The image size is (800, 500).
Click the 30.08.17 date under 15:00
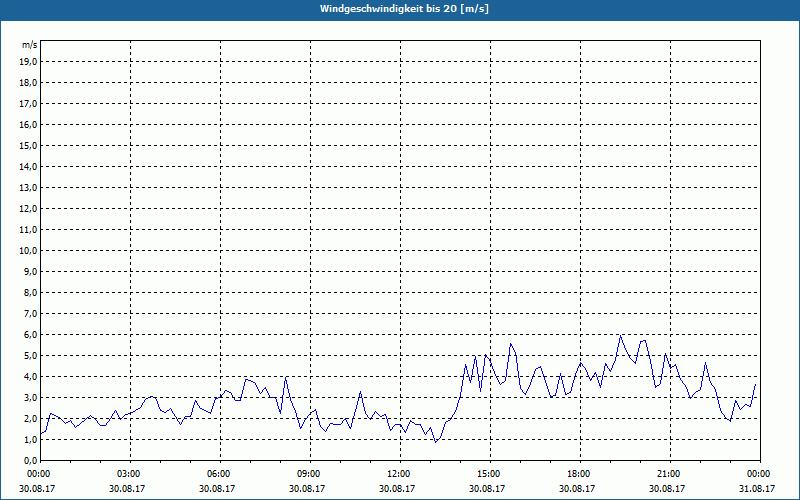click(487, 488)
